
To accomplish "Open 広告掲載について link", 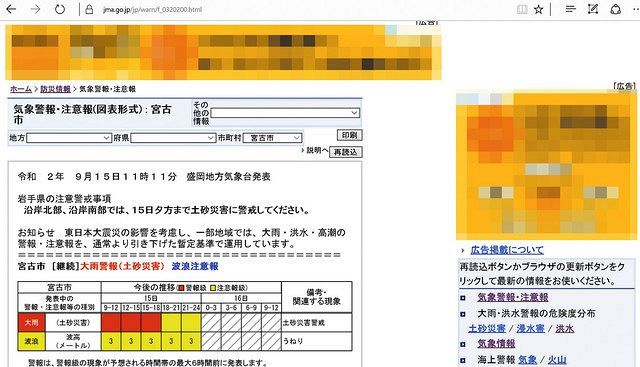I will coord(507,250).
